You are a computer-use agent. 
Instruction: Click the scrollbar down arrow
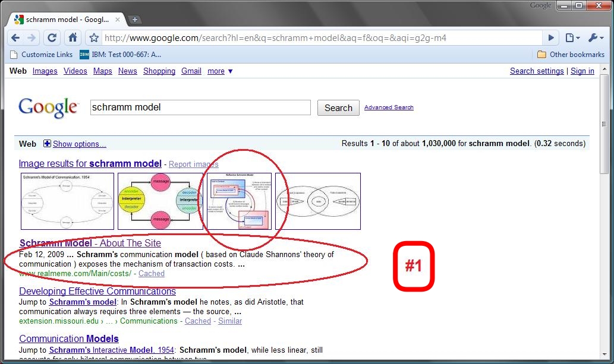pos(604,354)
